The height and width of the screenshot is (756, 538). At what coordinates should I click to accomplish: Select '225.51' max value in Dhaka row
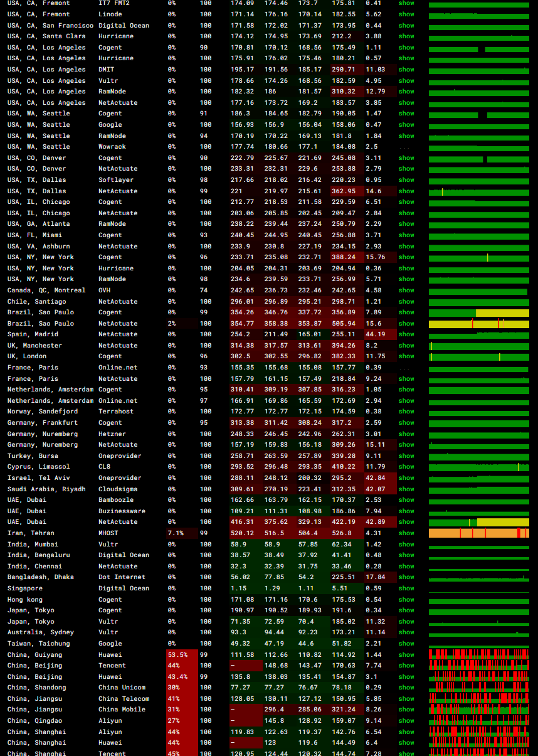[x=344, y=577]
